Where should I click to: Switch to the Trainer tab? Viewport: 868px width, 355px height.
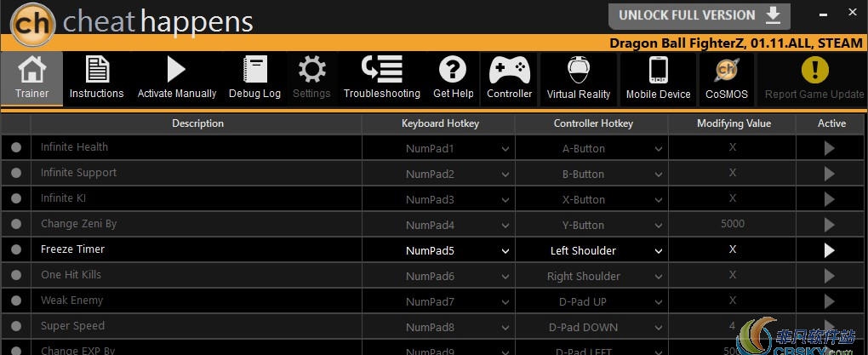[31, 77]
